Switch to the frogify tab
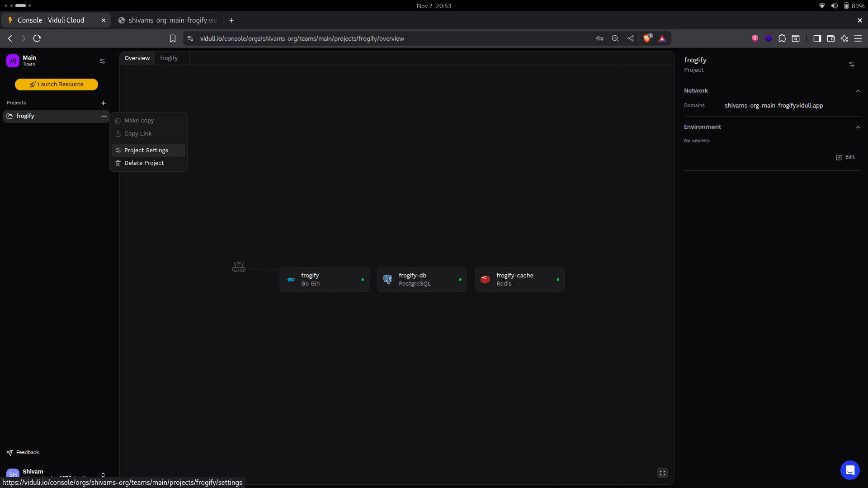 tap(169, 58)
